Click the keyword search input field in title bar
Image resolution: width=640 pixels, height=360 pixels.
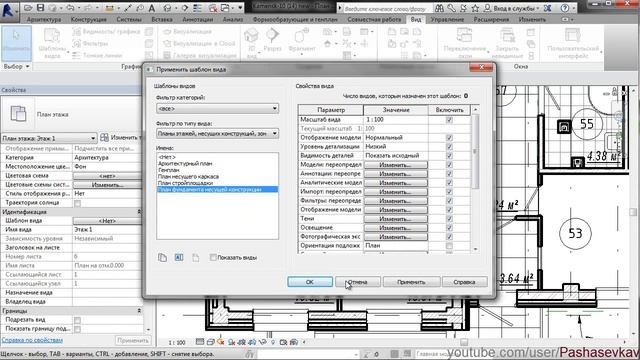tap(388, 8)
